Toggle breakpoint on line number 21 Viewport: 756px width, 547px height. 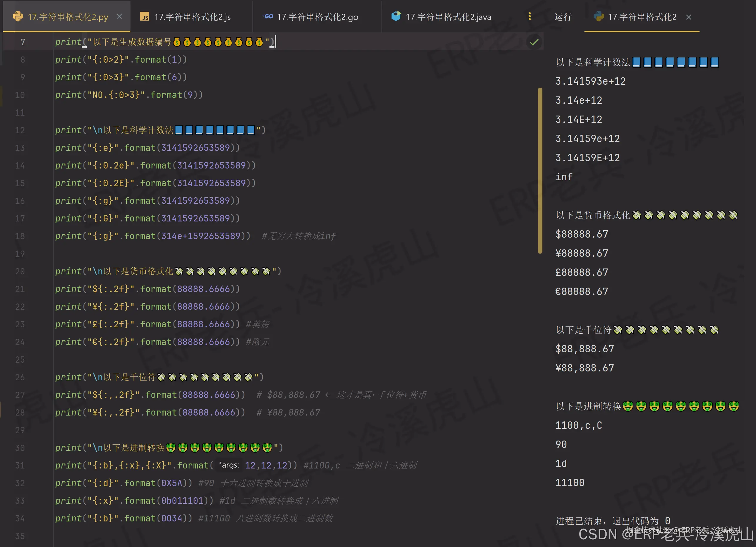point(20,289)
